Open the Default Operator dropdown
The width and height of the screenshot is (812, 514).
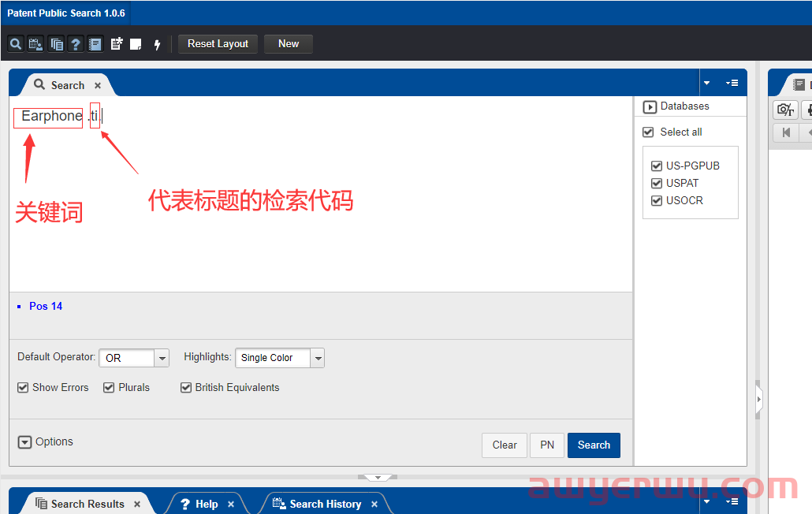[162, 358]
